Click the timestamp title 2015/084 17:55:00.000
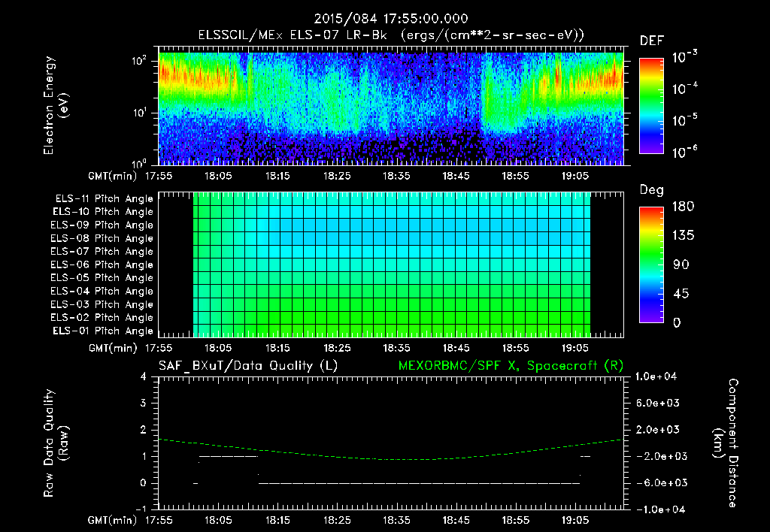770x532 pixels. 391,19
